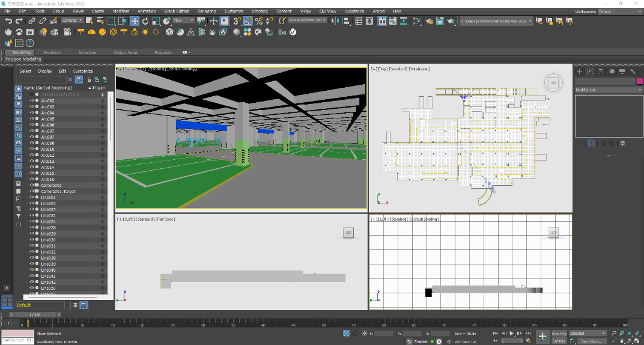Activate the Rotate transform tool

click(x=145, y=20)
